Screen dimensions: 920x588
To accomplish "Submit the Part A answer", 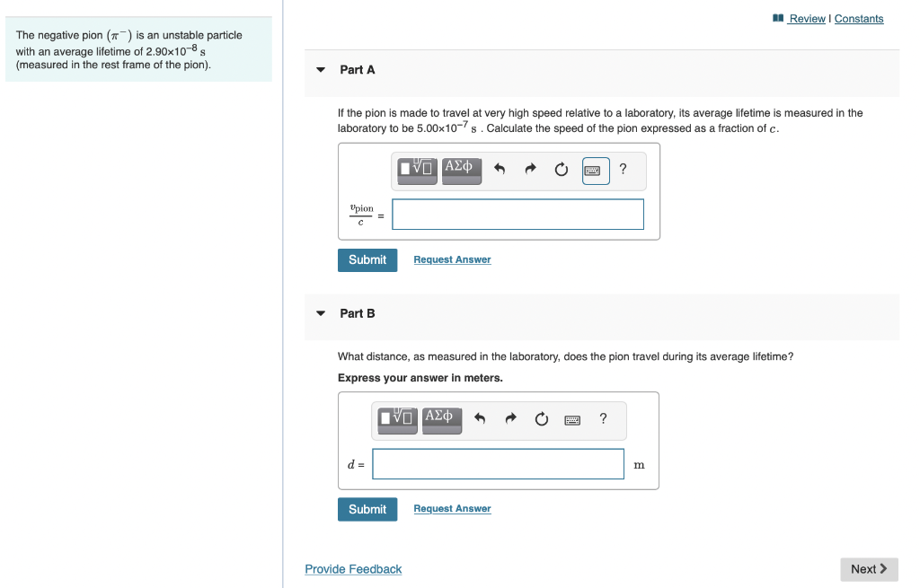I will 367,259.
